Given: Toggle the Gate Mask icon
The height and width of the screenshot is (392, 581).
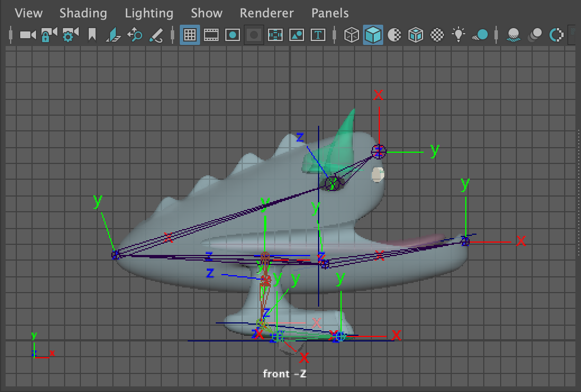Looking at the screenshot, I should (x=254, y=35).
